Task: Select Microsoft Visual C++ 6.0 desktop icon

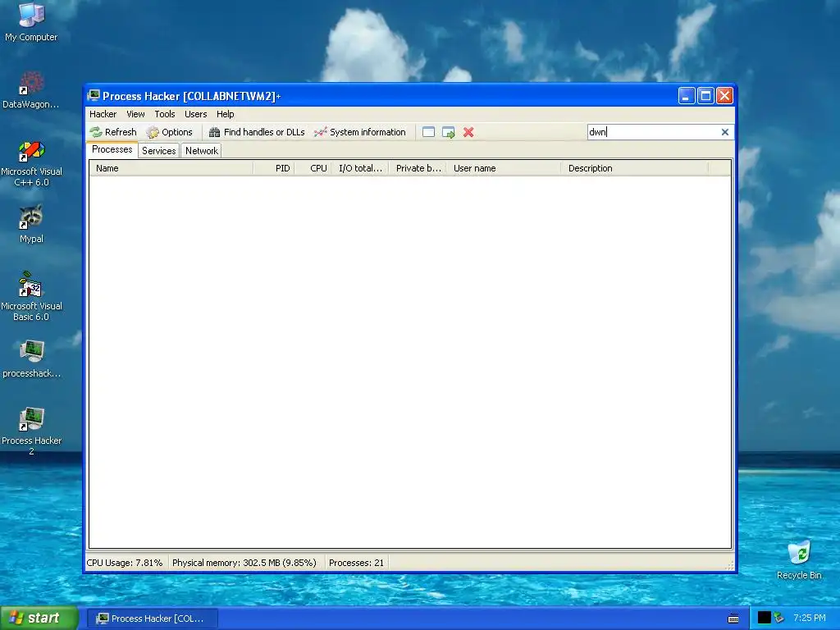Action: 31,163
